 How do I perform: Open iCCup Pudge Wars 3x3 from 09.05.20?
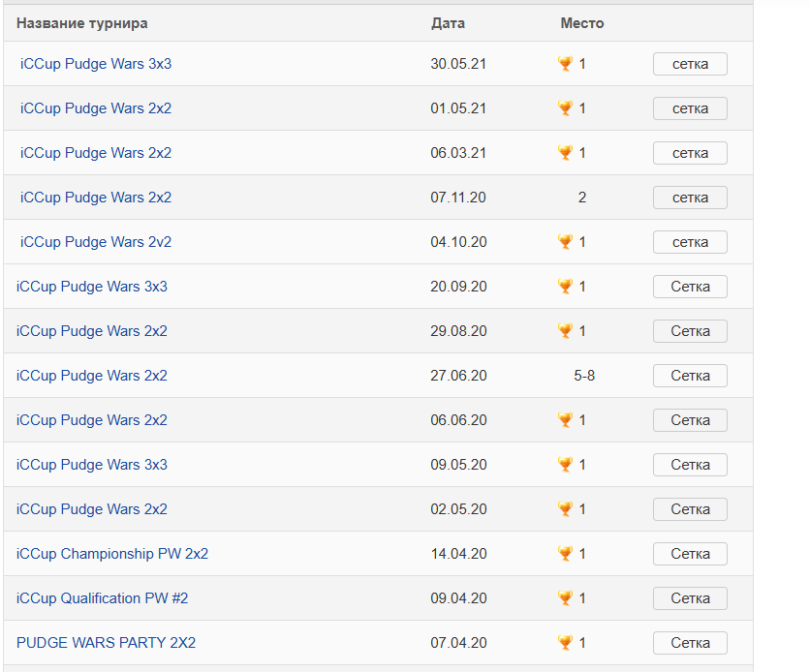92,465
